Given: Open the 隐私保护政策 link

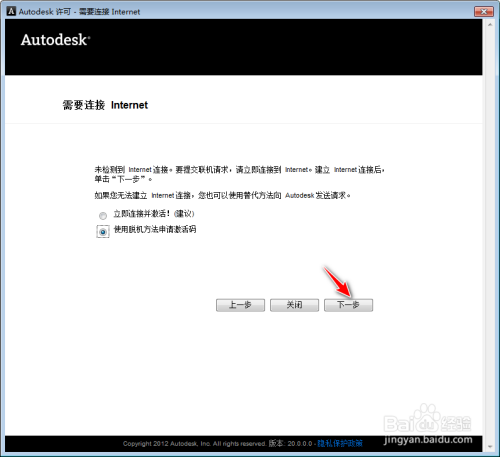Looking at the screenshot, I should coord(340,443).
